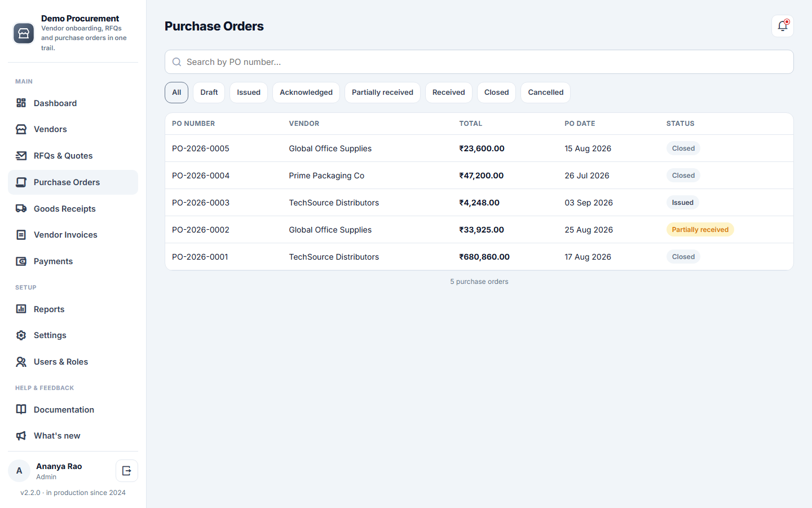Click vendor Prime Packaging Co
This screenshot has width=812, height=508.
pyautogui.click(x=326, y=176)
